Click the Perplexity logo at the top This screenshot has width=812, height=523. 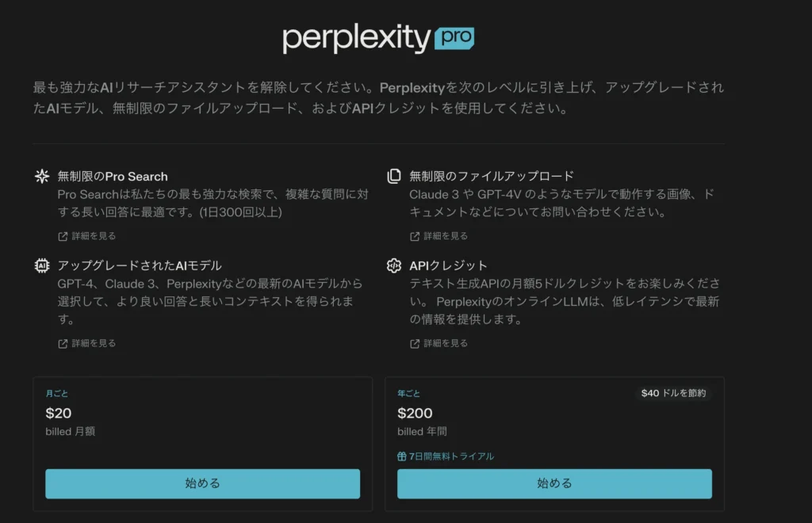(x=357, y=38)
